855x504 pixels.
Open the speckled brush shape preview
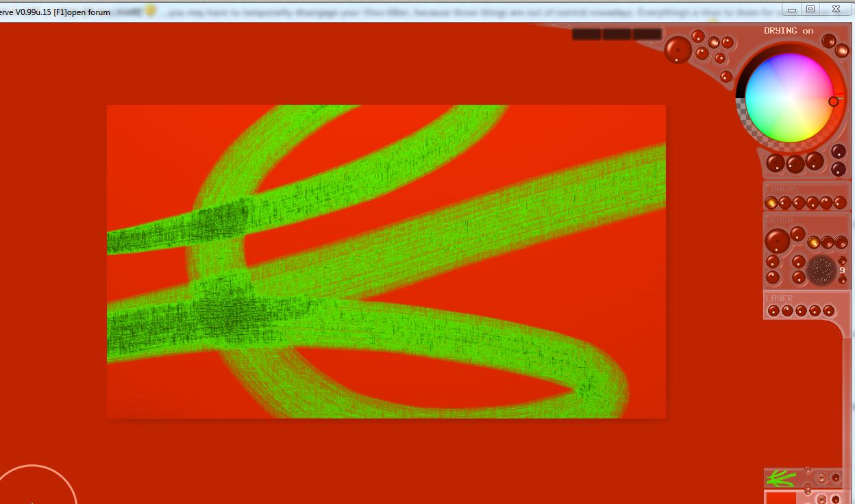point(821,270)
